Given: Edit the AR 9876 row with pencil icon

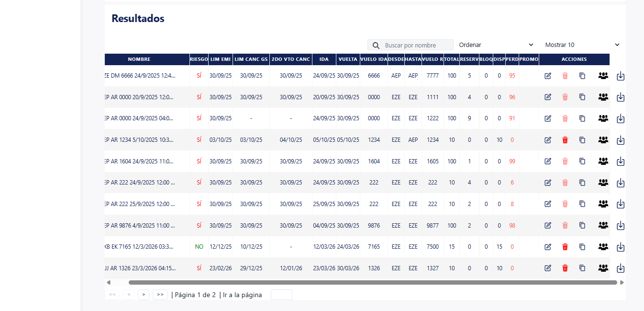Looking at the screenshot, I should click(548, 225).
